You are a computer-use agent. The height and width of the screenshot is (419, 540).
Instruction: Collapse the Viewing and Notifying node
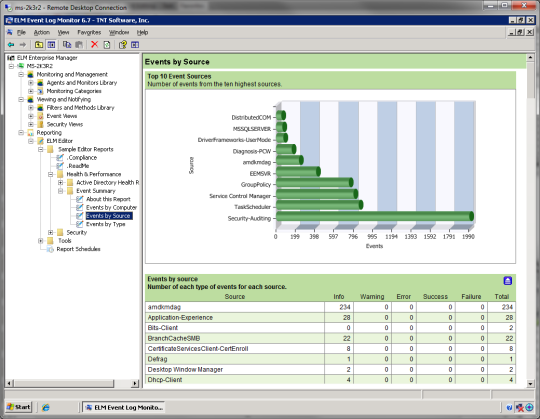pyautogui.click(x=21, y=99)
